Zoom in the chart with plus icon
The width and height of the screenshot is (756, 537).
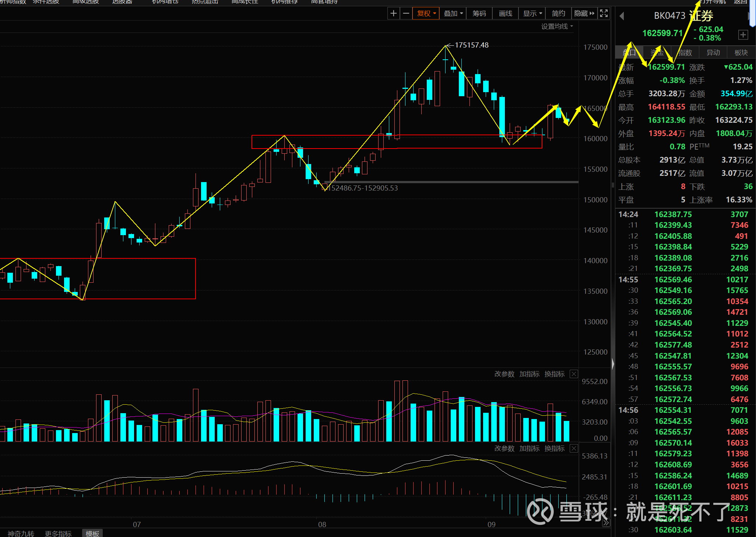click(394, 14)
